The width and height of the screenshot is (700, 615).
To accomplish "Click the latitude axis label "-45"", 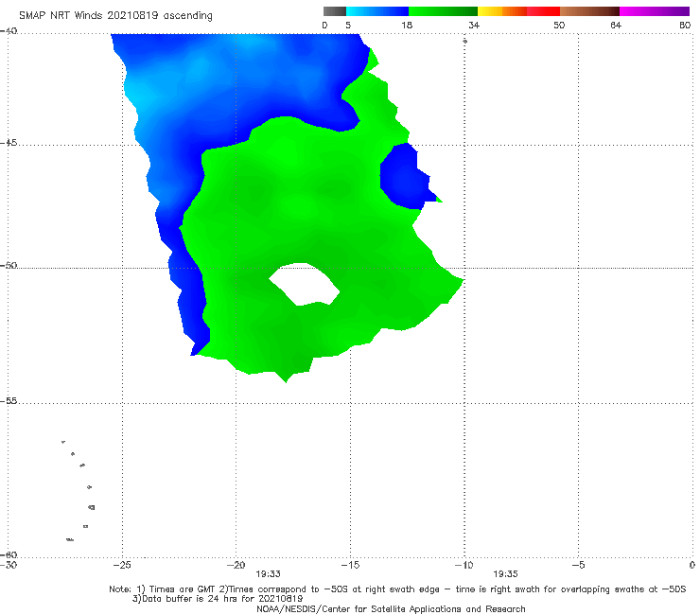I will point(9,143).
